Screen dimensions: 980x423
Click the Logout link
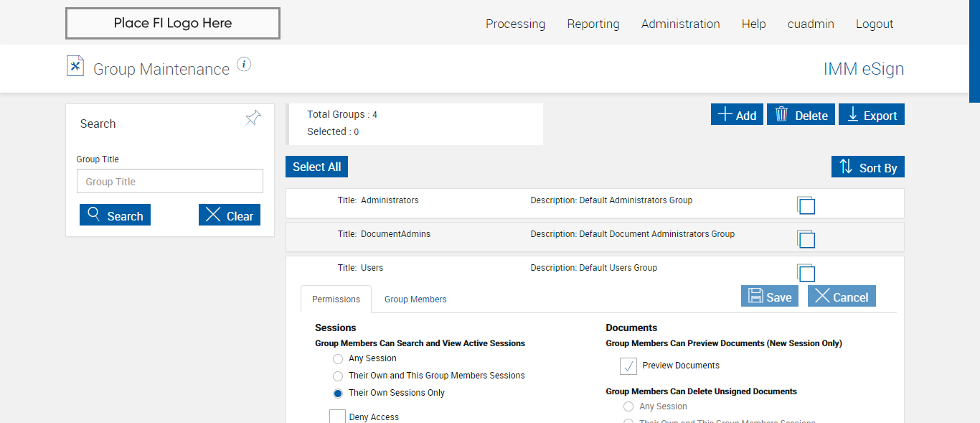point(875,24)
